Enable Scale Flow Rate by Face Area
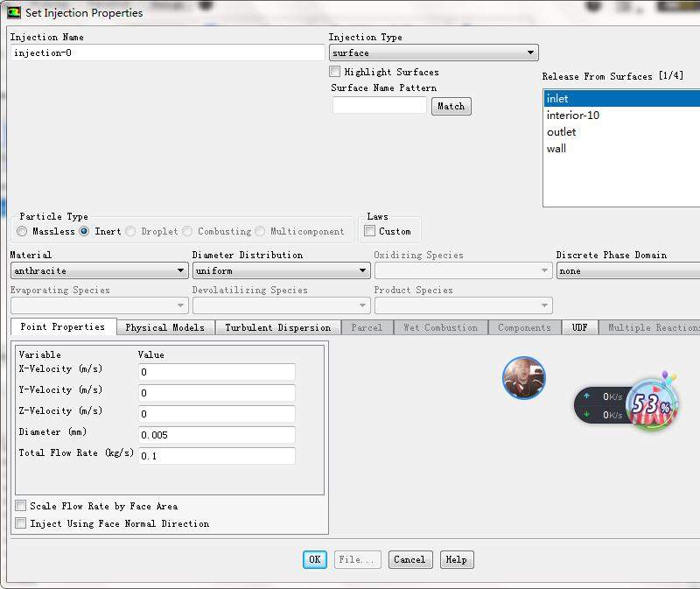The width and height of the screenshot is (700, 589). [20, 506]
